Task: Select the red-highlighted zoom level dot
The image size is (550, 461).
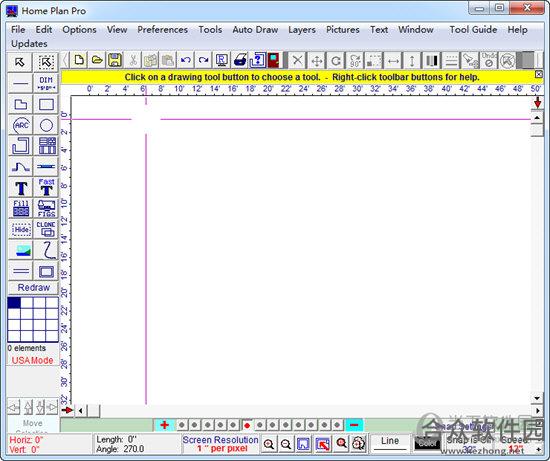Action: coord(247,425)
